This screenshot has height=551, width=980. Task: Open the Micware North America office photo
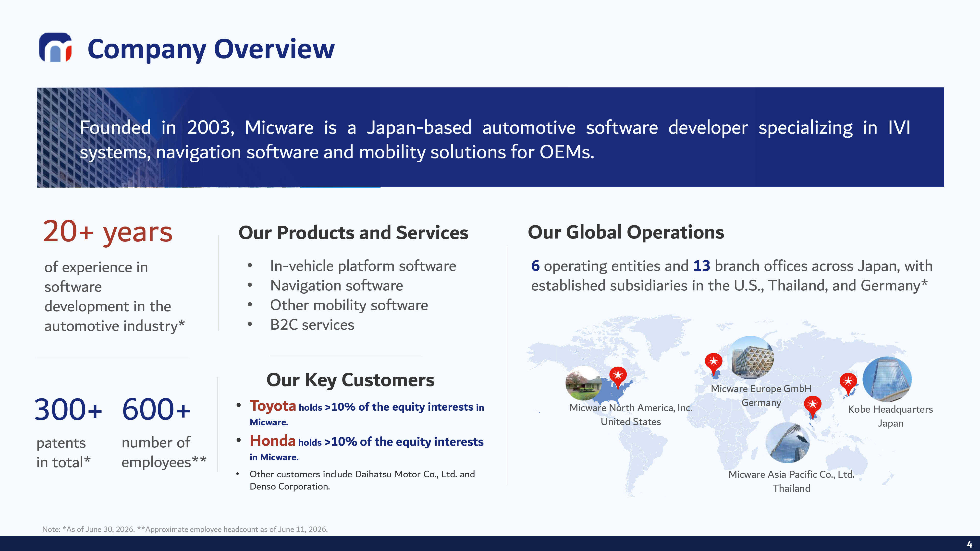(x=584, y=383)
